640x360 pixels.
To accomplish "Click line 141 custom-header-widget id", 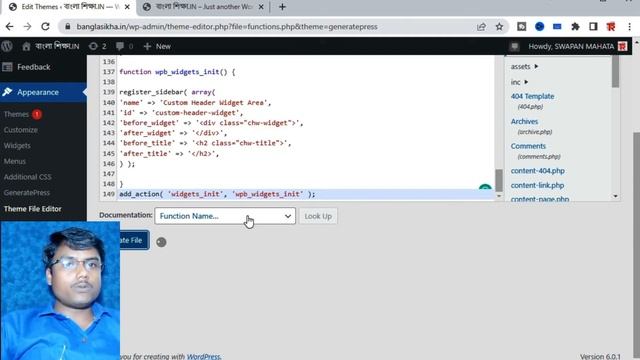I will coord(181,113).
